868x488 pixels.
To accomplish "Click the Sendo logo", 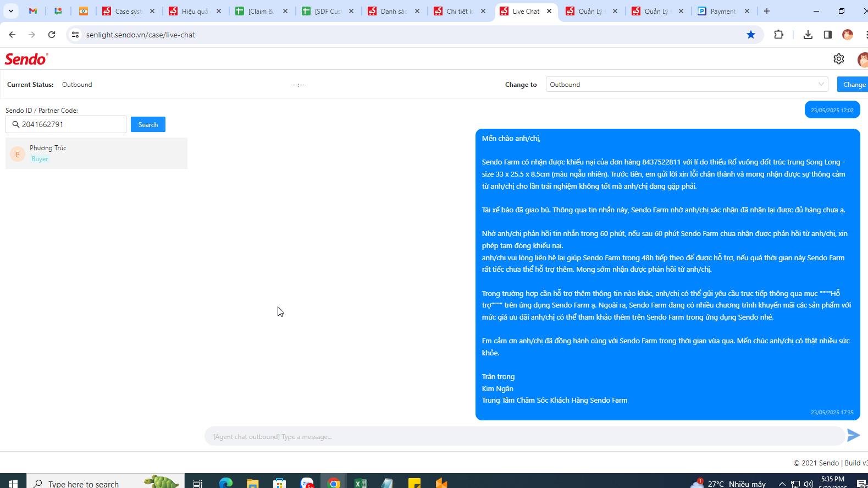I will [26, 59].
